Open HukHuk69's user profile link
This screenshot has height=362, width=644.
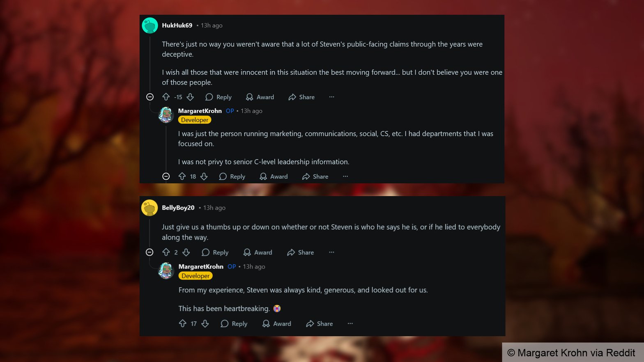[x=177, y=25]
